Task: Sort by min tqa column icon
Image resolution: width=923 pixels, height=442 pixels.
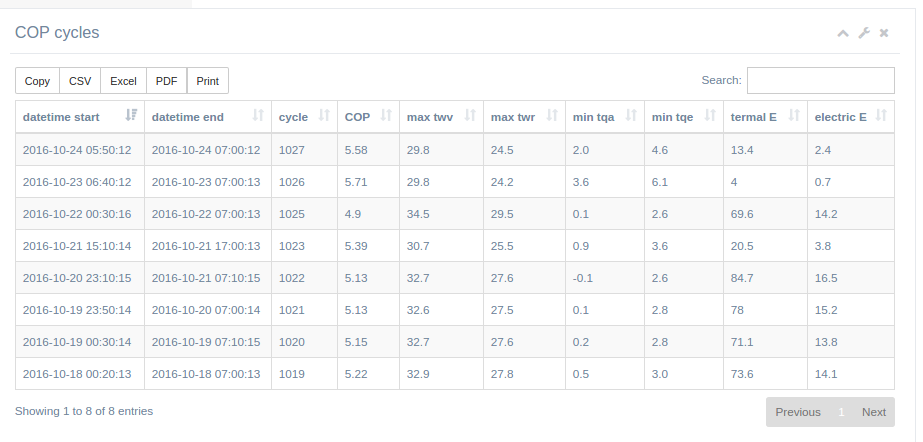Action: pyautogui.click(x=630, y=115)
